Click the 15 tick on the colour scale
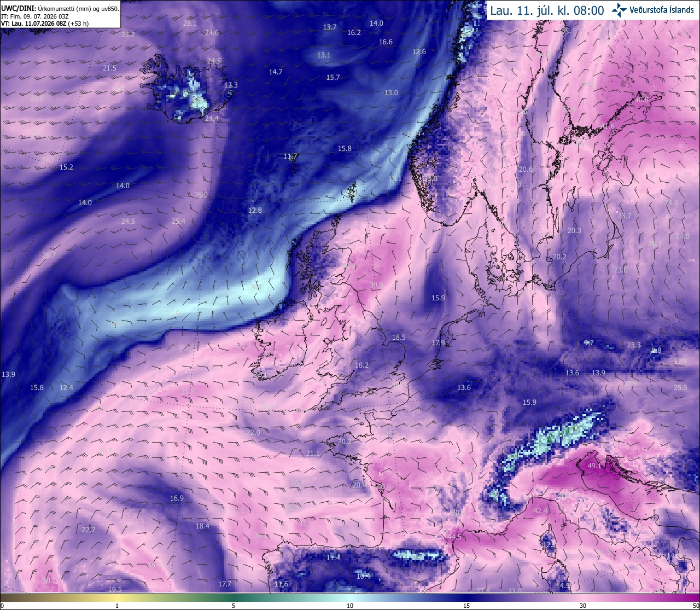This screenshot has height=610, width=700. pos(466,606)
